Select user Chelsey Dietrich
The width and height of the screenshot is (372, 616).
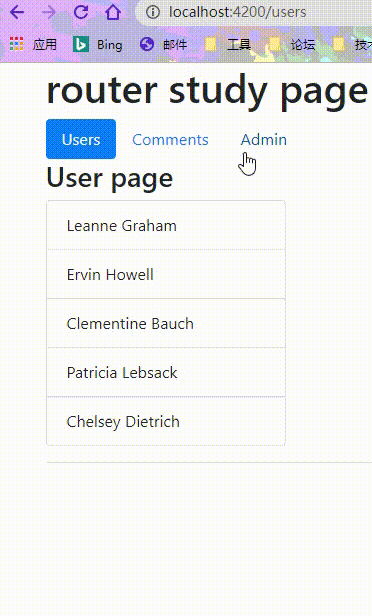click(166, 421)
